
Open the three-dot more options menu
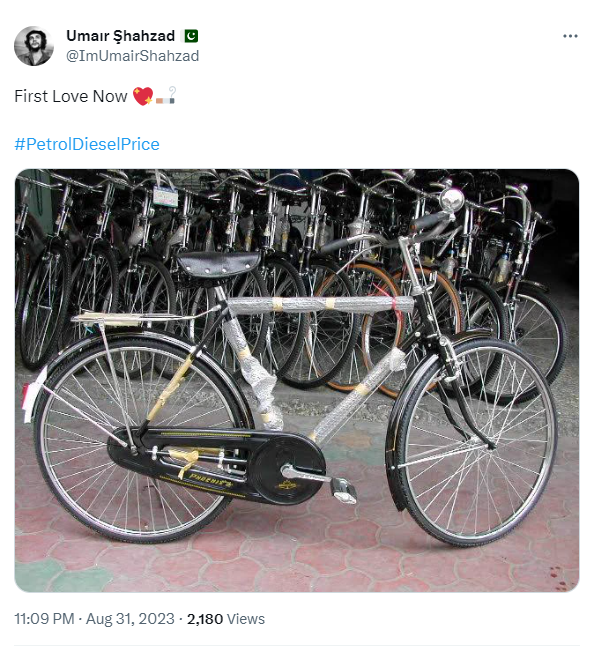tap(570, 36)
